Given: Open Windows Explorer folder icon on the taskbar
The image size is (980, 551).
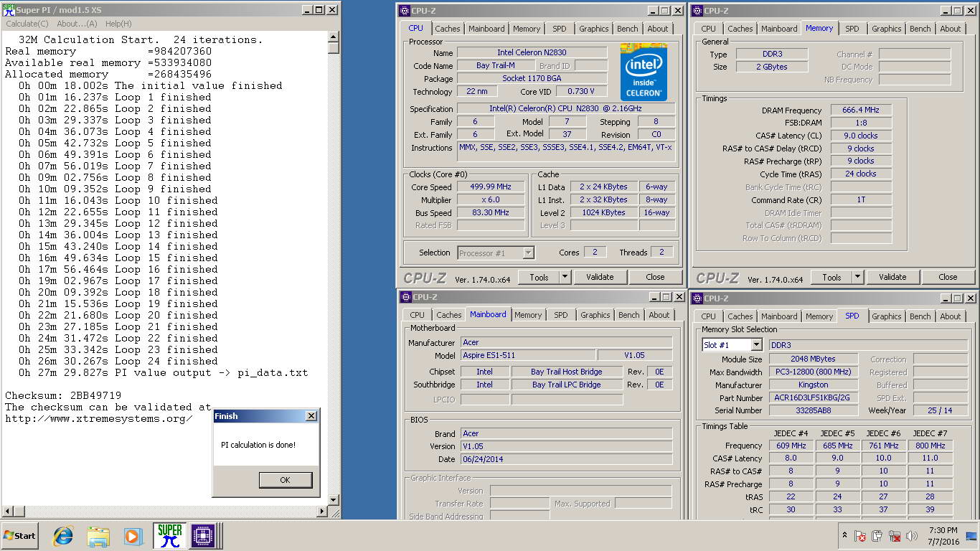Looking at the screenshot, I should point(98,535).
